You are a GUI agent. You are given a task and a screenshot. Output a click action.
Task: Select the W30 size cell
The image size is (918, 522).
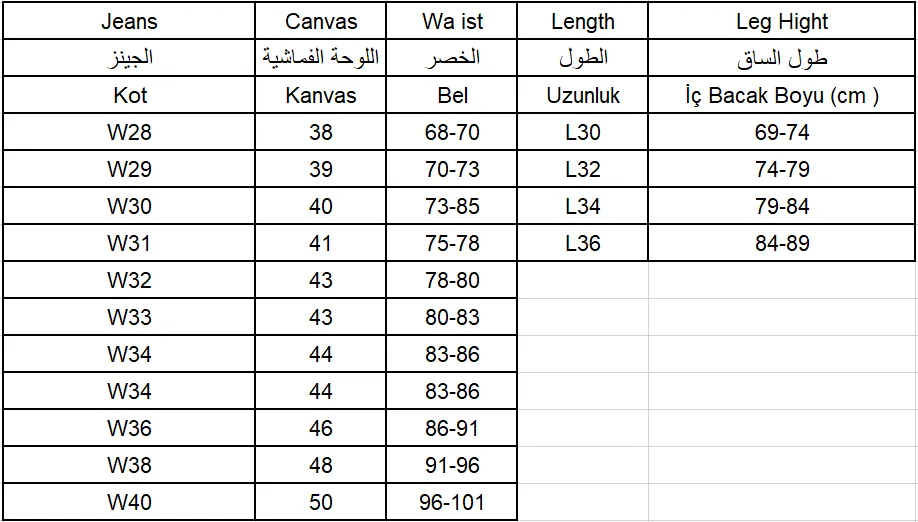tap(129, 206)
